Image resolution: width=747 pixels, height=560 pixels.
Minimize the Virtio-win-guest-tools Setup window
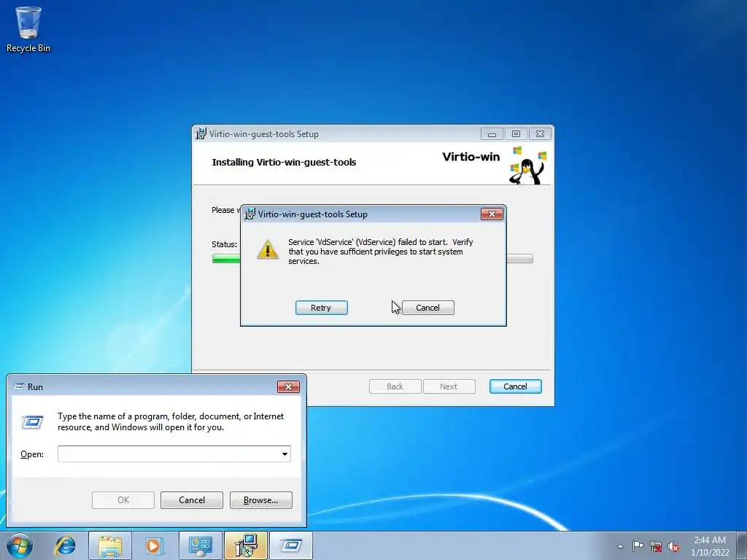pyautogui.click(x=492, y=134)
